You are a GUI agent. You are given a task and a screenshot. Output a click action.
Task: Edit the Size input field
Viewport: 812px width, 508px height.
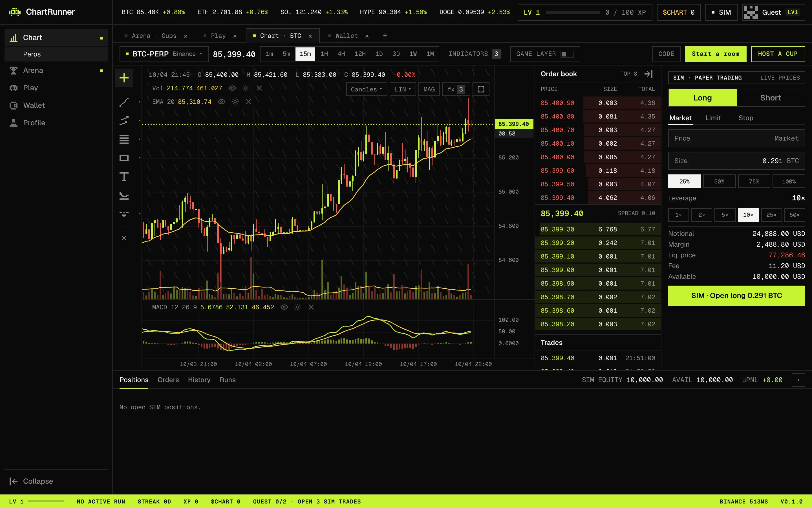pos(736,161)
